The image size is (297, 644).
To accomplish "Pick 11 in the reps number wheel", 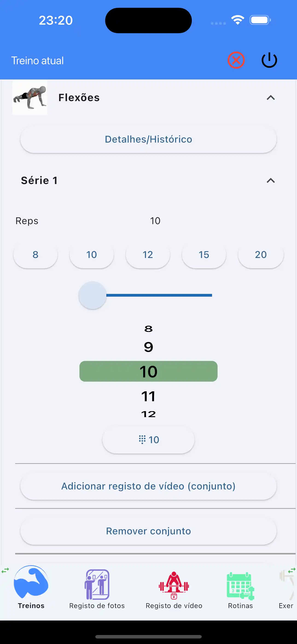I will point(148,396).
